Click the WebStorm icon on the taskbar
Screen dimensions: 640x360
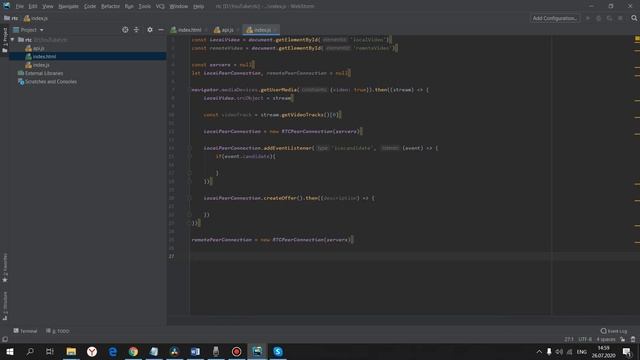tap(257, 351)
